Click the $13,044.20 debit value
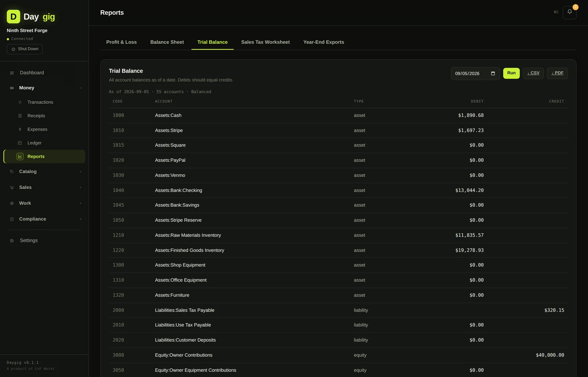The image size is (588, 377). 469,190
